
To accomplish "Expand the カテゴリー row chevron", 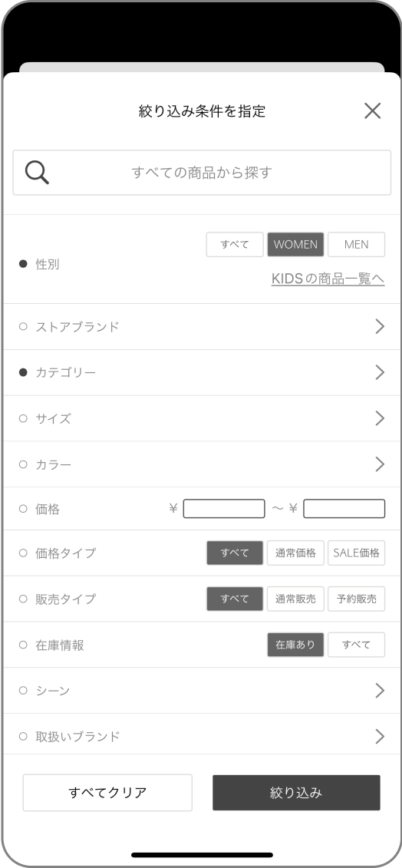I will tap(379, 372).
